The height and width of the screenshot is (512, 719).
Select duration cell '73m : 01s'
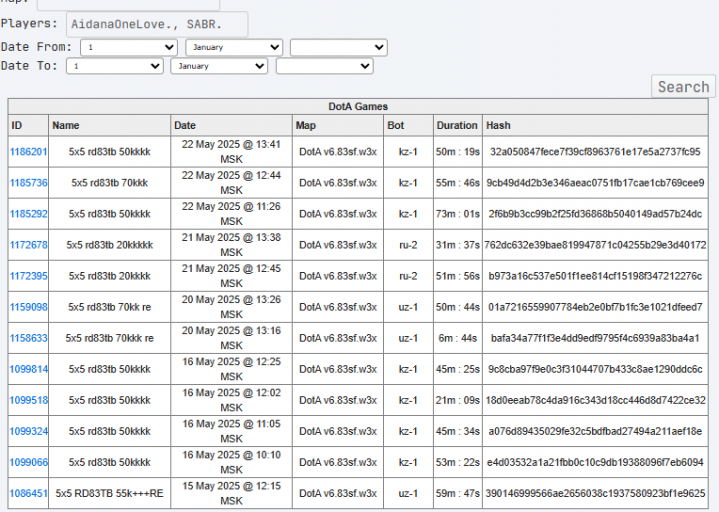[x=458, y=214]
